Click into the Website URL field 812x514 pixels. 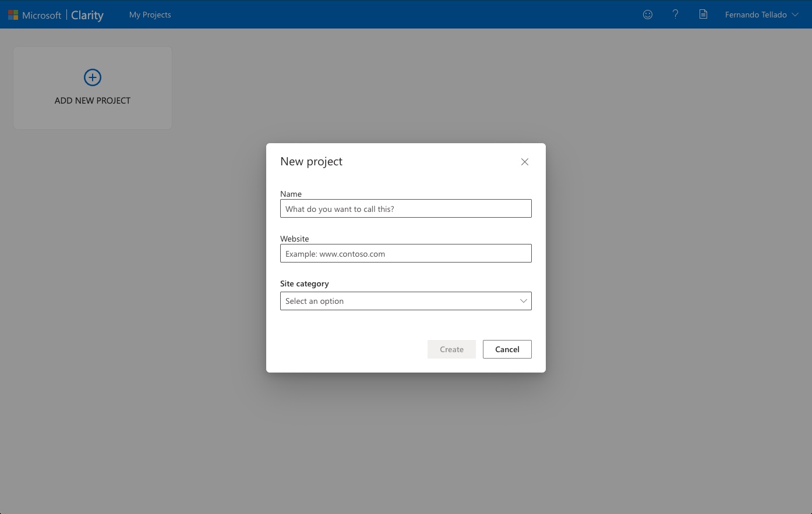click(x=405, y=254)
